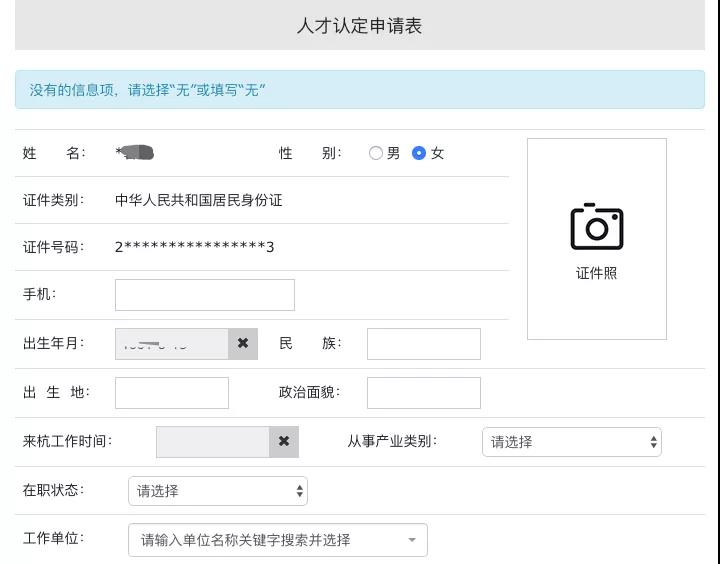Screen dimensions: 720x564
Task: Click the 女 label text
Action: pos(437,153)
